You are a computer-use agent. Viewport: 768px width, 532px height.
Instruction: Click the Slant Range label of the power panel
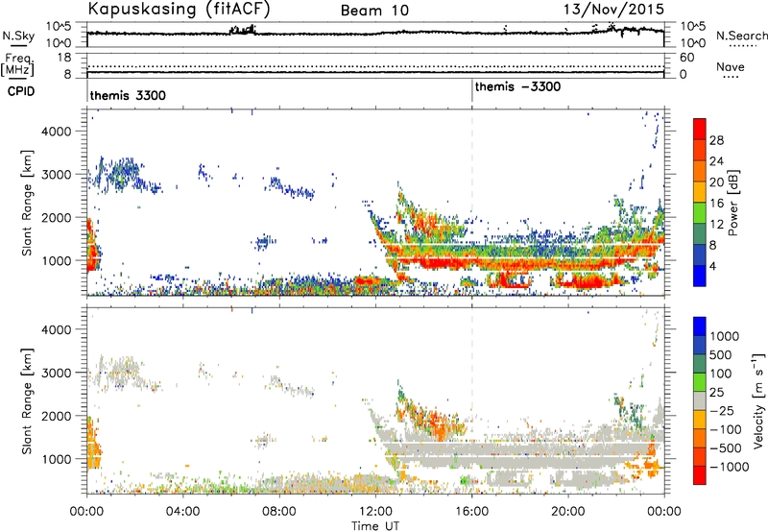[x=27, y=203]
